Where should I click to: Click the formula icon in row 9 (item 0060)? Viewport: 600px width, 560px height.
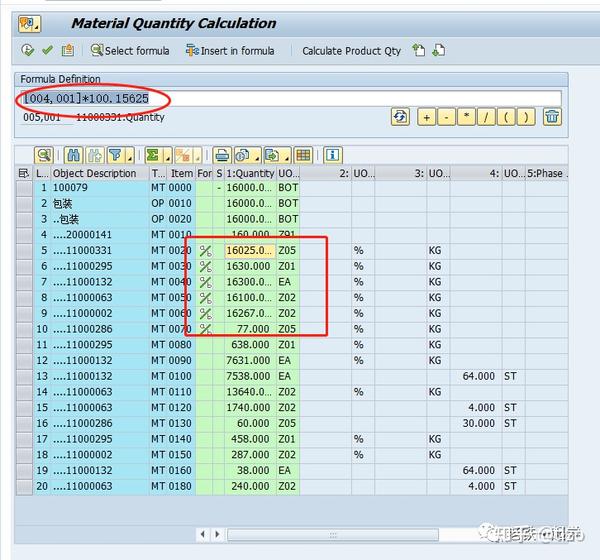(x=205, y=313)
